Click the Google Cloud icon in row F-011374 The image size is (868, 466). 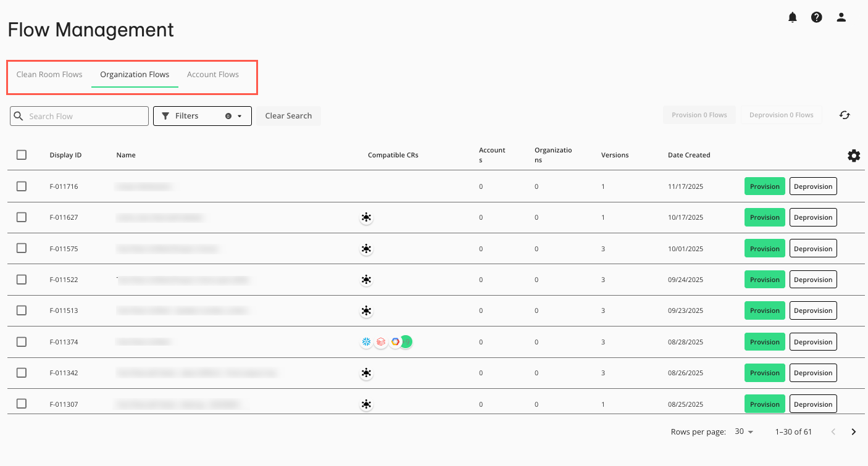point(395,342)
